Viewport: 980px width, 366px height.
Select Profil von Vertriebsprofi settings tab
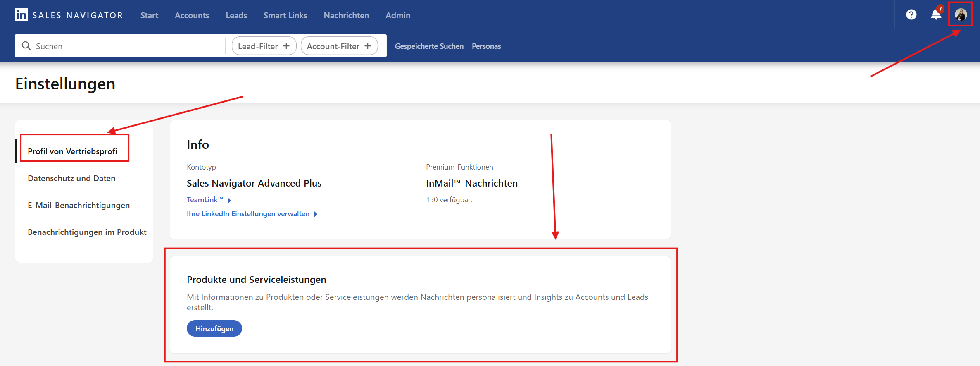pos(72,151)
